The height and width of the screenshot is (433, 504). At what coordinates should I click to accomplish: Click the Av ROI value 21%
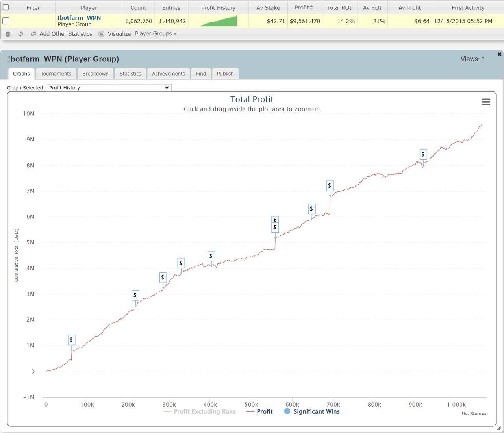[379, 21]
